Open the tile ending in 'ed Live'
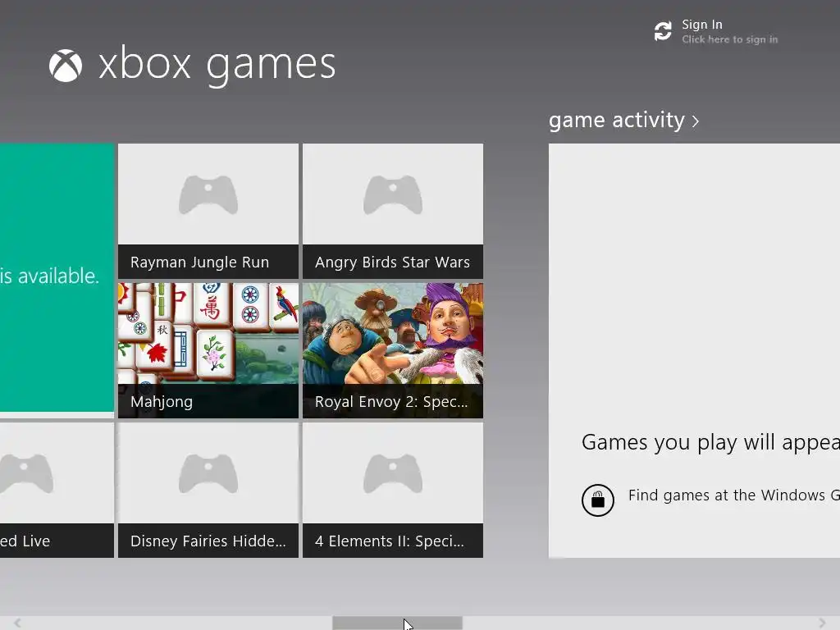The image size is (840, 630). coord(57,491)
